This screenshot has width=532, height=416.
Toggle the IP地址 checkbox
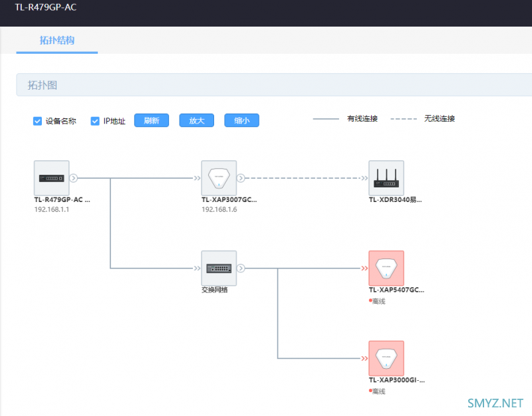point(95,121)
